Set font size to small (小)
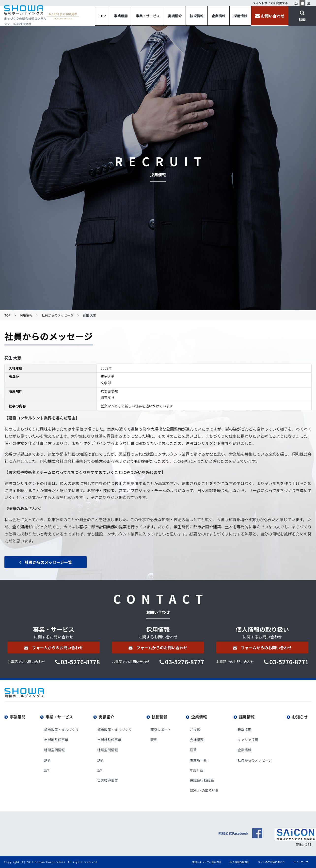The width and height of the screenshot is (316, 868). [x=296, y=3]
